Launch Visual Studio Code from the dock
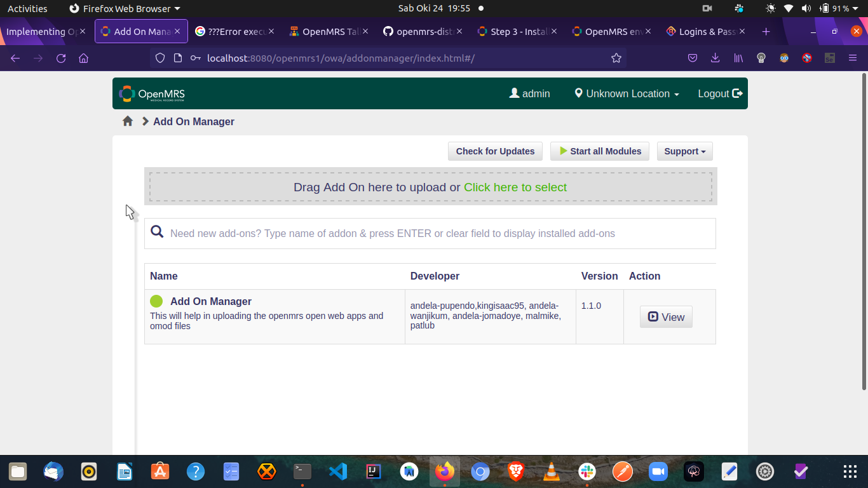Image resolution: width=868 pixels, height=488 pixels. point(338,471)
